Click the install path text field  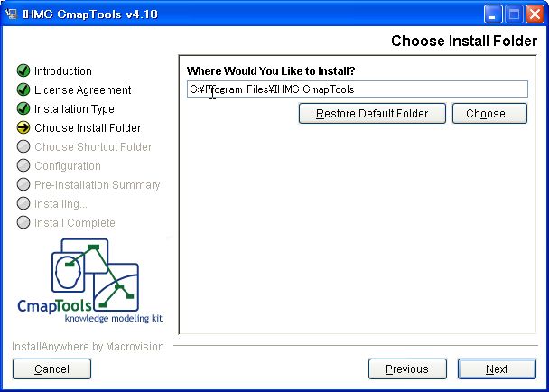(358, 89)
